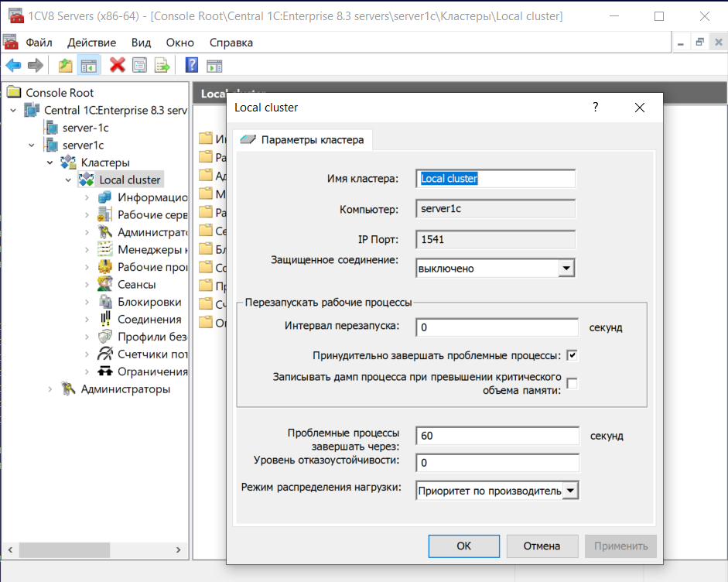Open the Properties toolbar icon
The width and height of the screenshot is (728, 582).
[x=139, y=65]
